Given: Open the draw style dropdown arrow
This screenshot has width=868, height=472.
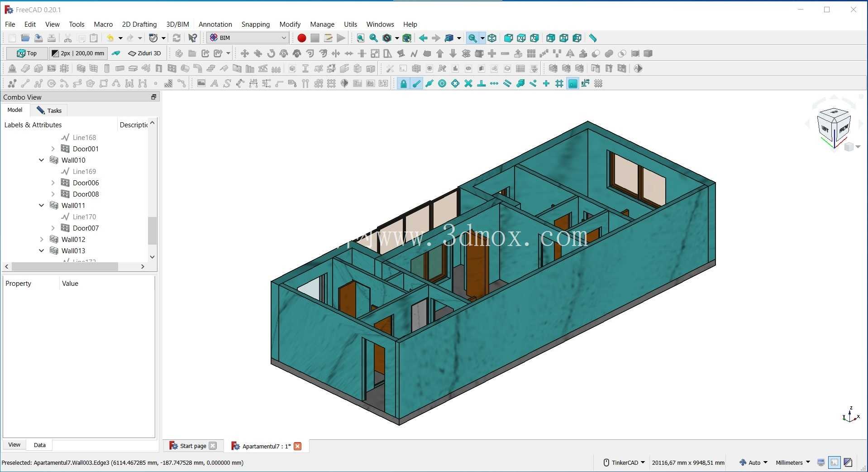Looking at the screenshot, I should click(397, 38).
